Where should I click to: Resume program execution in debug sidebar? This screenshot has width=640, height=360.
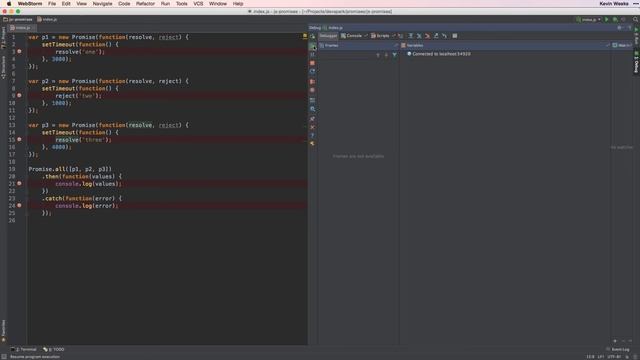312,46
